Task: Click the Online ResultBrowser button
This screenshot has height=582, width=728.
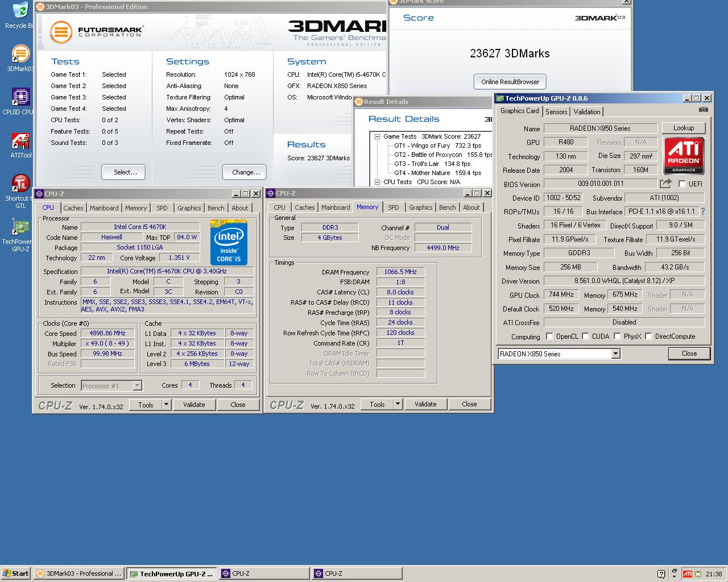Action: click(x=510, y=82)
